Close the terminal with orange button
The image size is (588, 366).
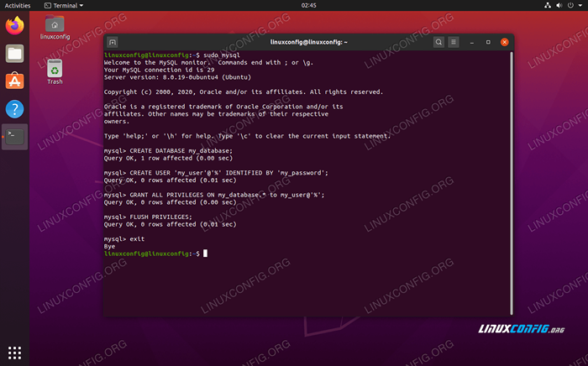pyautogui.click(x=505, y=42)
